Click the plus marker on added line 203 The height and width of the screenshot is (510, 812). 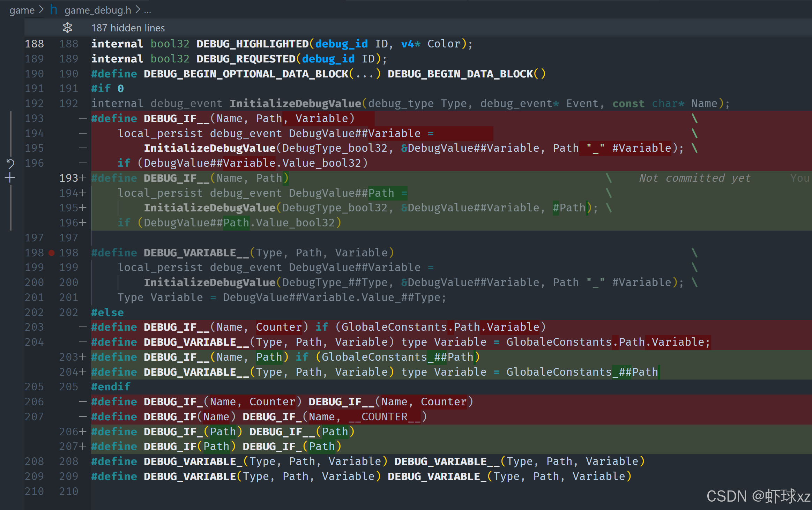83,357
